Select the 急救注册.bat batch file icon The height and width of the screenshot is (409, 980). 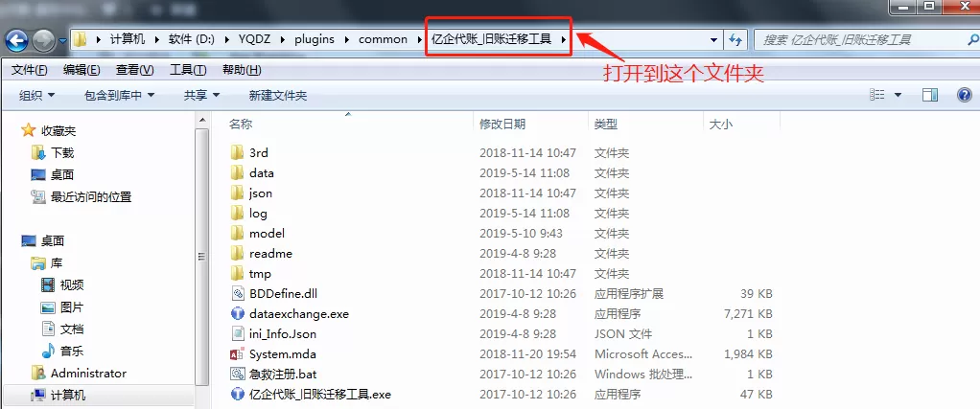click(237, 374)
